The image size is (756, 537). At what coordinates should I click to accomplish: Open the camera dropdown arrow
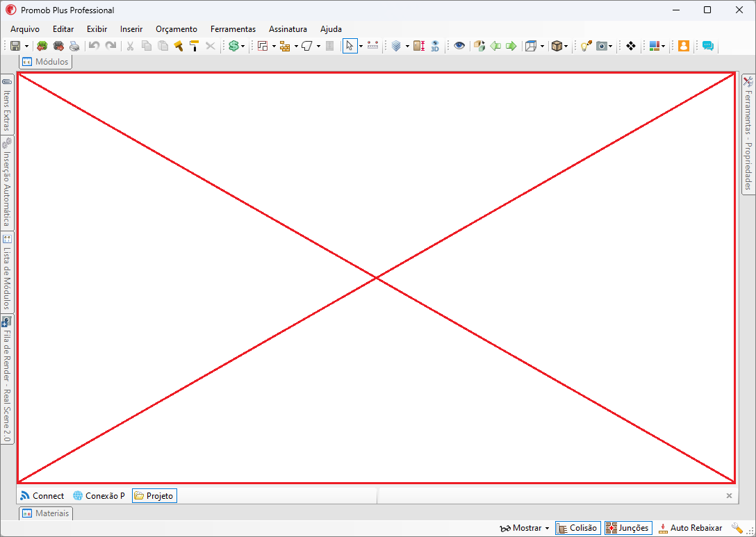click(610, 47)
